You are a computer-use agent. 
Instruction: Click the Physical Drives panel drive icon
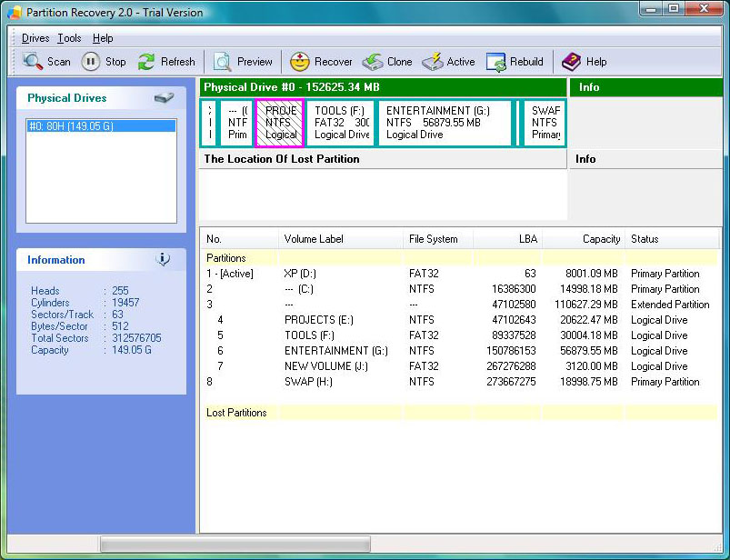164,98
